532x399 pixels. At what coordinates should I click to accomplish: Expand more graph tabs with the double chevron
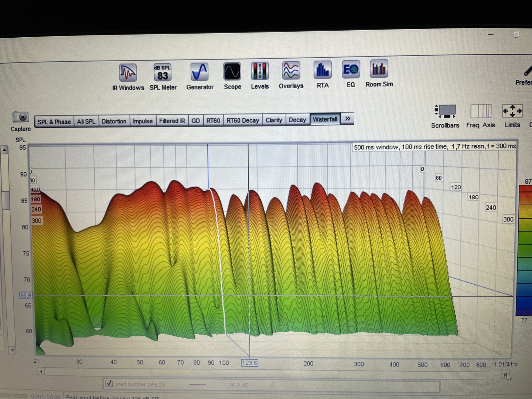(x=347, y=119)
